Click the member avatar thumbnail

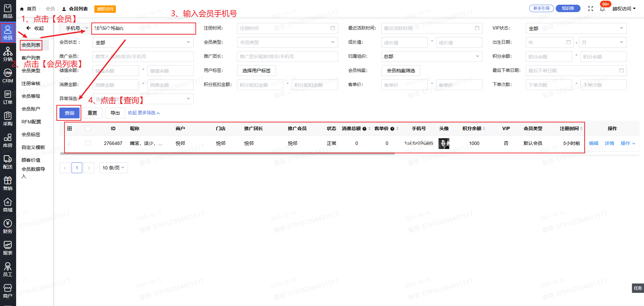tap(444, 144)
